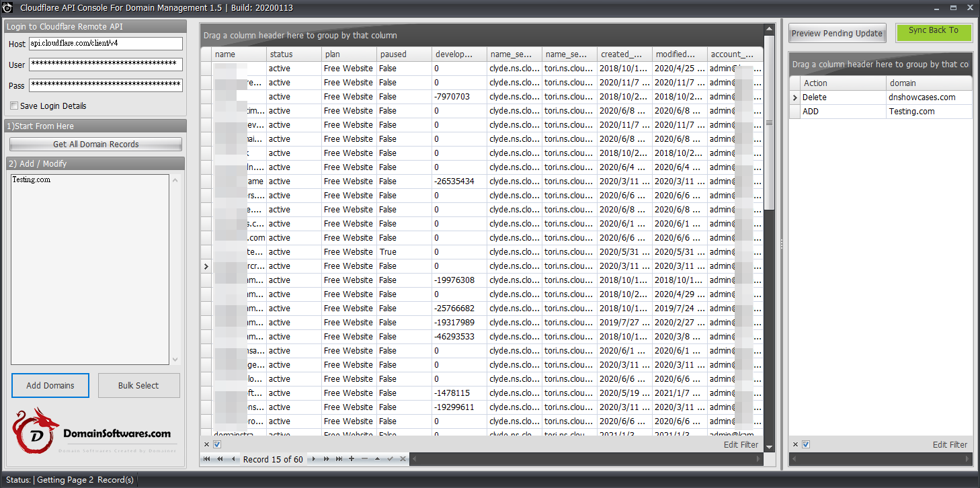Image resolution: width=980 pixels, height=488 pixels.
Task: Toggle filter-enabled checkbox in main grid
Action: pyautogui.click(x=217, y=444)
